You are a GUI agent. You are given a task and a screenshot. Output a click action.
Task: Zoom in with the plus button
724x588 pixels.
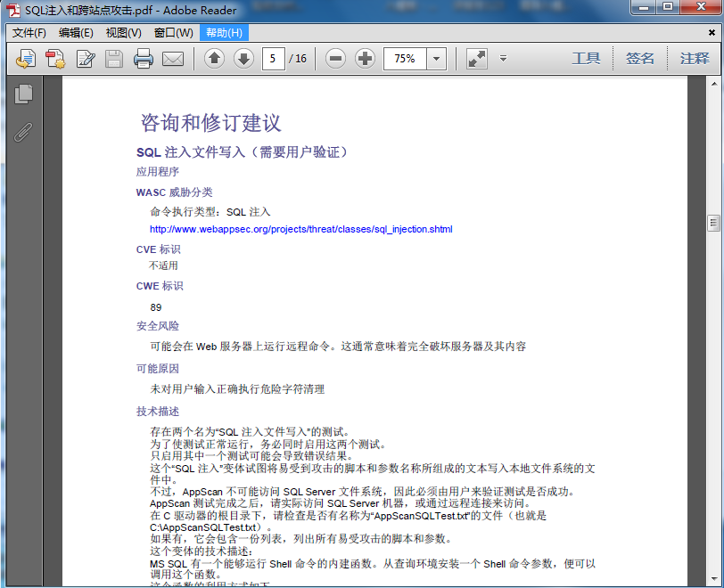pyautogui.click(x=366, y=59)
